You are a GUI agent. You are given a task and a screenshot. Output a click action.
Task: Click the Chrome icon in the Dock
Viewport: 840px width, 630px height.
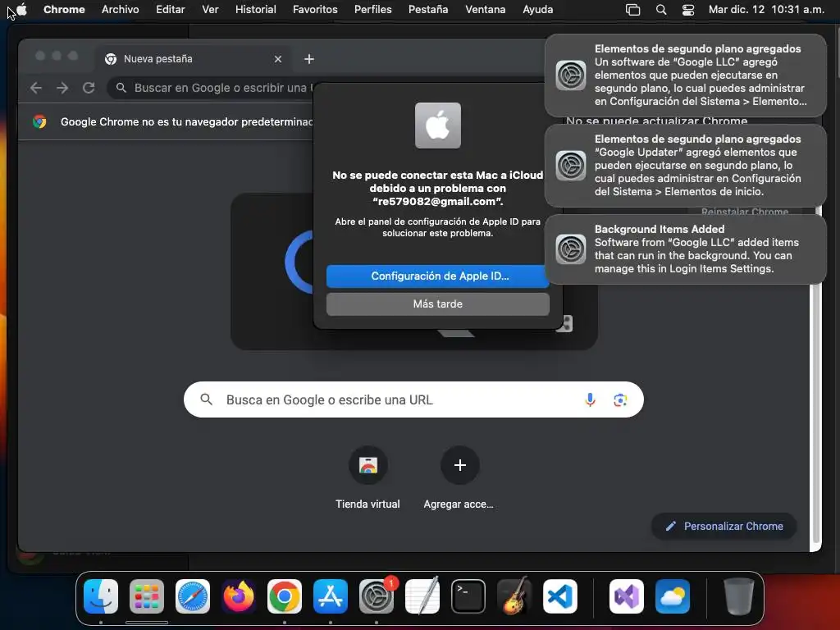pos(285,596)
